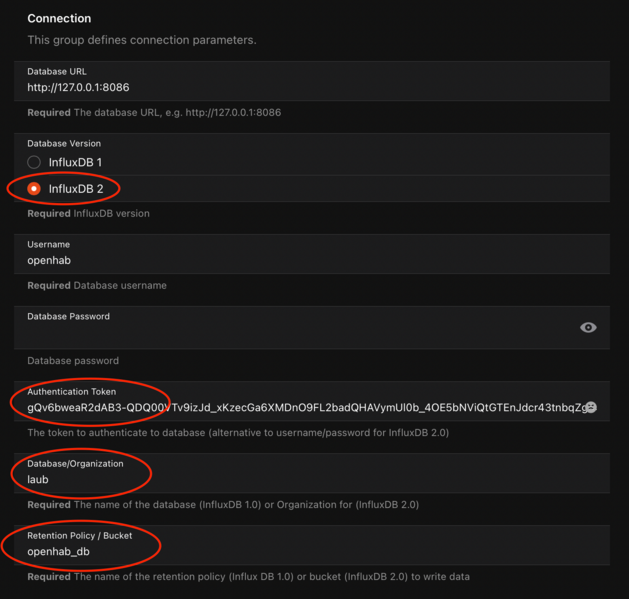Viewport: 629px width, 599px height.
Task: Click the Database URL input field
Action: pos(300,88)
